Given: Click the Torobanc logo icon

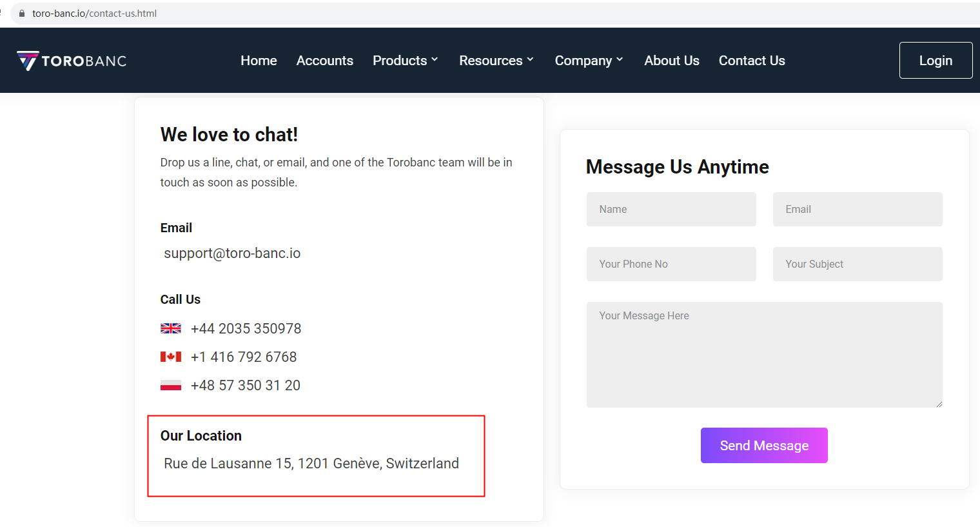Looking at the screenshot, I should point(28,61).
